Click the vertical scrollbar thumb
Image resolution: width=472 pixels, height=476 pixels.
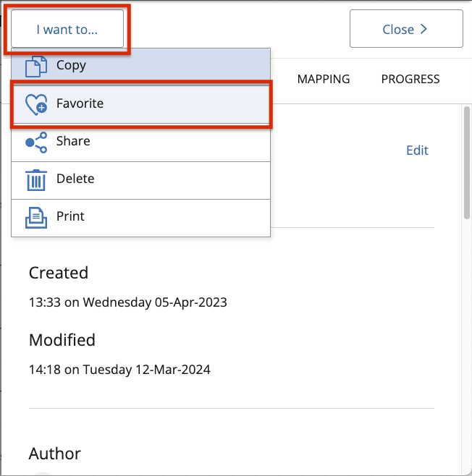coord(467,163)
